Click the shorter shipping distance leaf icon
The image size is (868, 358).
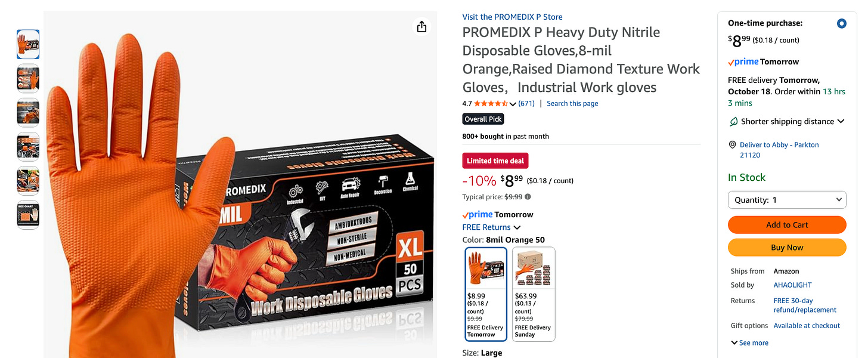point(734,122)
